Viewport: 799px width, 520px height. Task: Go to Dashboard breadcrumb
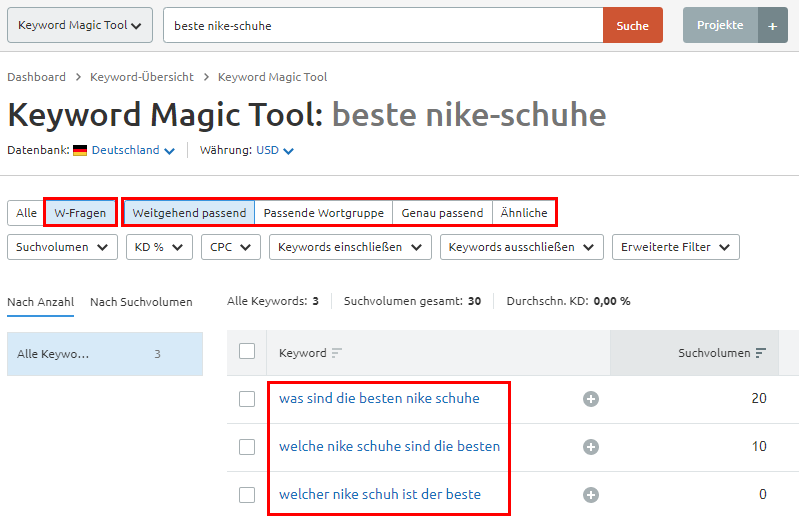coord(36,77)
